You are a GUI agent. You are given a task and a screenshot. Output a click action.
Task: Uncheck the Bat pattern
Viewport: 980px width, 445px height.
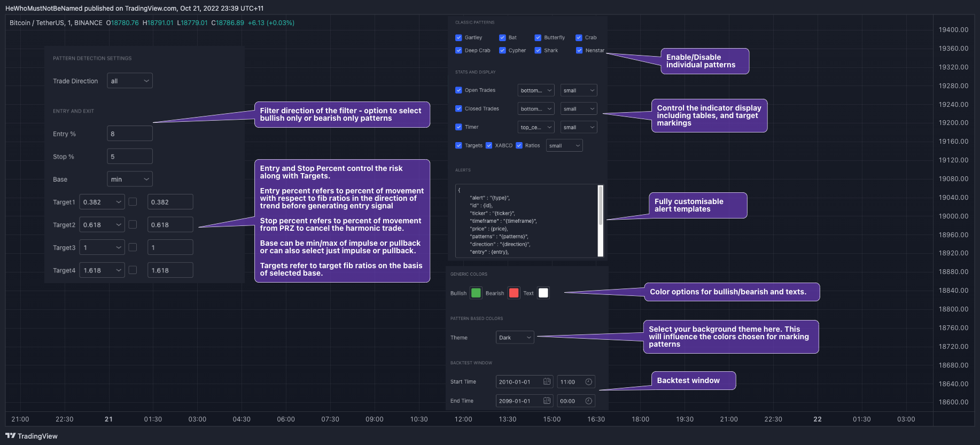tap(502, 37)
